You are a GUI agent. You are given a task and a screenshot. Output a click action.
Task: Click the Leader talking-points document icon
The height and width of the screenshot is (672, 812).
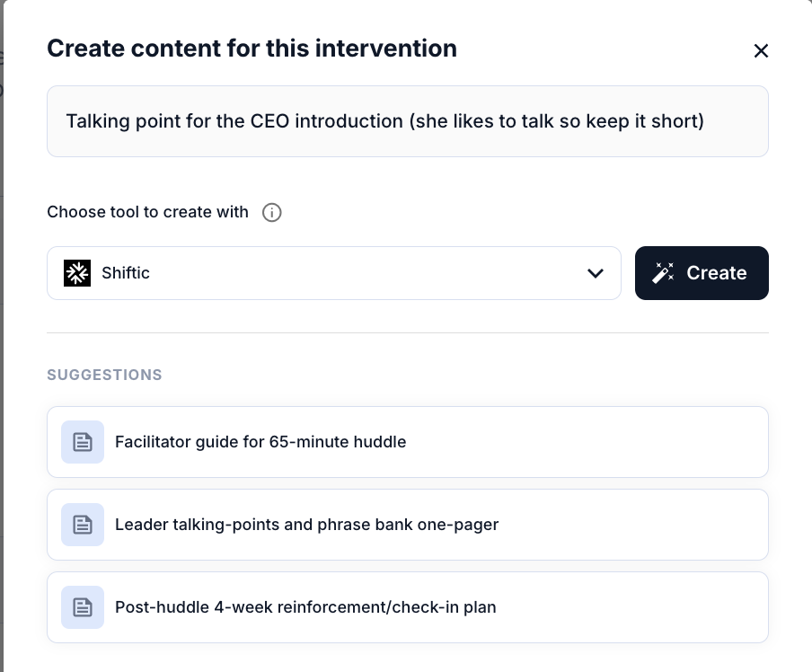pos(83,525)
